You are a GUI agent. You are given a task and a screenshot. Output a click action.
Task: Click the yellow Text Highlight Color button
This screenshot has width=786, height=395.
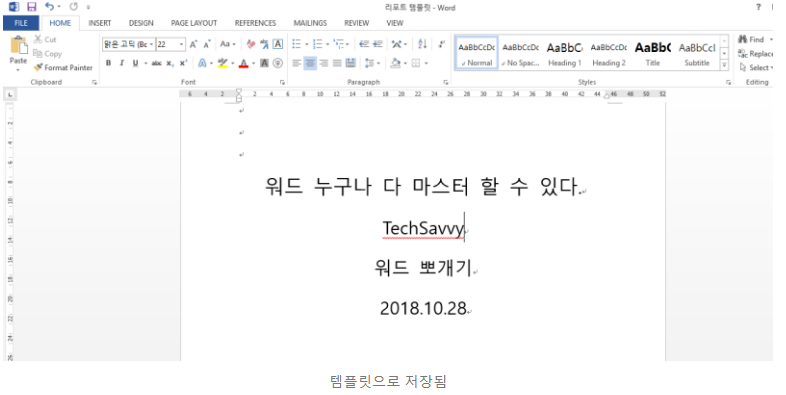[223, 63]
